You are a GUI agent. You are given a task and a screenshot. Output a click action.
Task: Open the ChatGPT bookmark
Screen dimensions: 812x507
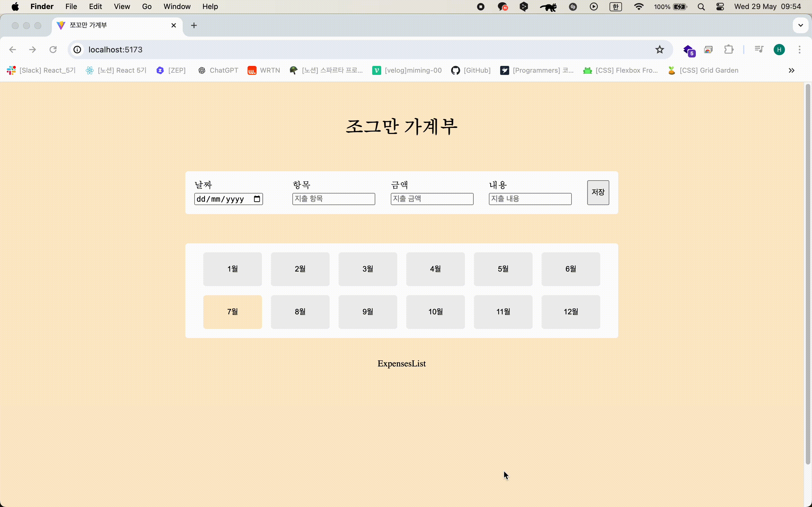click(x=218, y=70)
